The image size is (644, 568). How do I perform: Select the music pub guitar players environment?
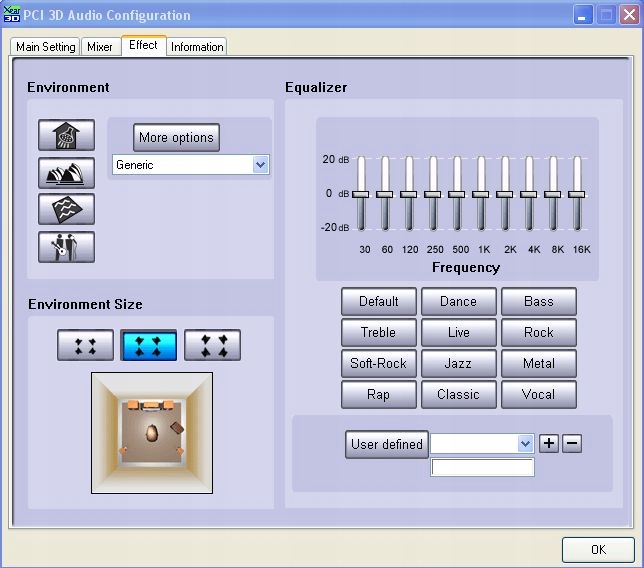pyautogui.click(x=67, y=247)
